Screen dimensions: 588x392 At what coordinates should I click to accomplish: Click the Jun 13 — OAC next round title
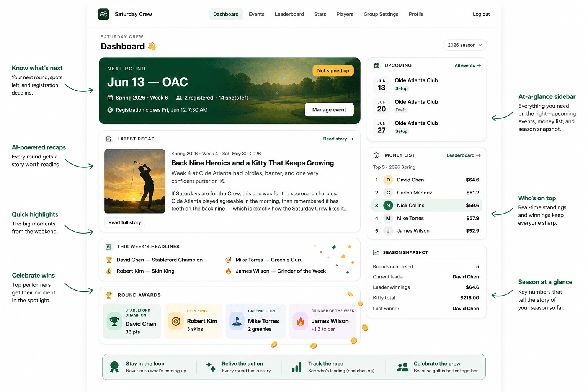point(147,82)
